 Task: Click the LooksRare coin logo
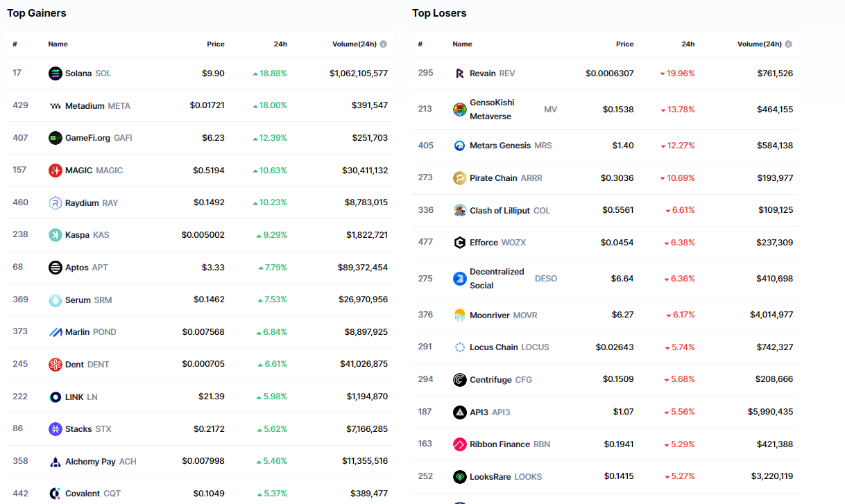point(460,477)
